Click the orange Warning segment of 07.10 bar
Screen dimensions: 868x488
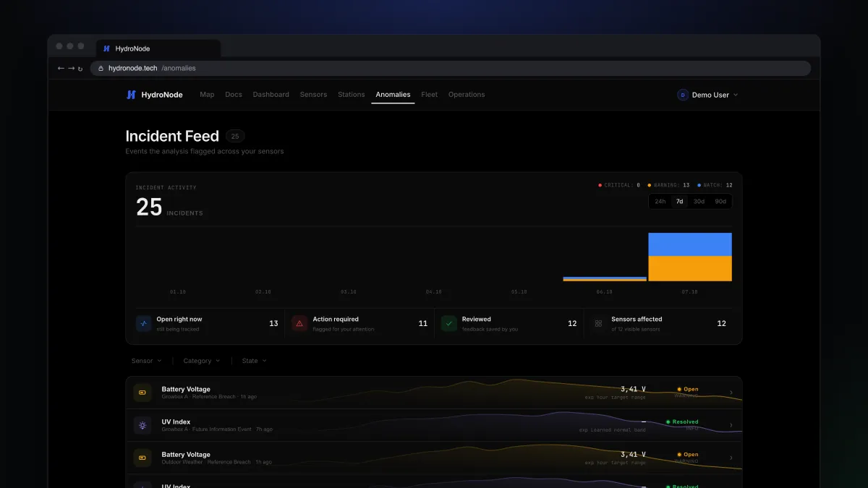click(x=690, y=268)
